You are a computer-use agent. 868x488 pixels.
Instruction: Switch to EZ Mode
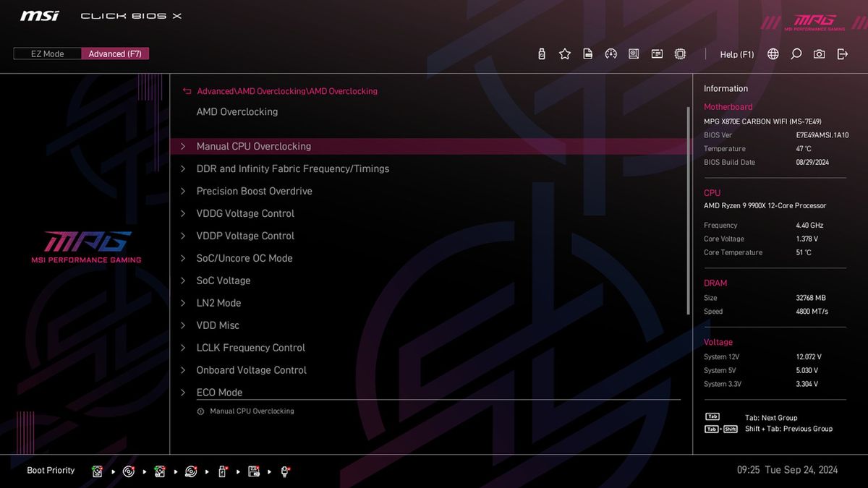coord(47,53)
